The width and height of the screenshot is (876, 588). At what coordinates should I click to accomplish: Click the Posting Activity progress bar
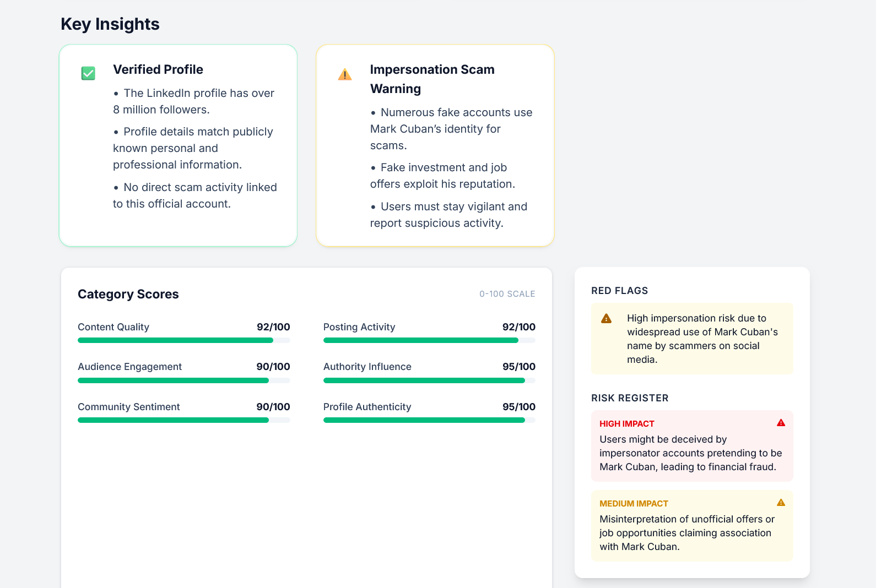[x=429, y=340]
